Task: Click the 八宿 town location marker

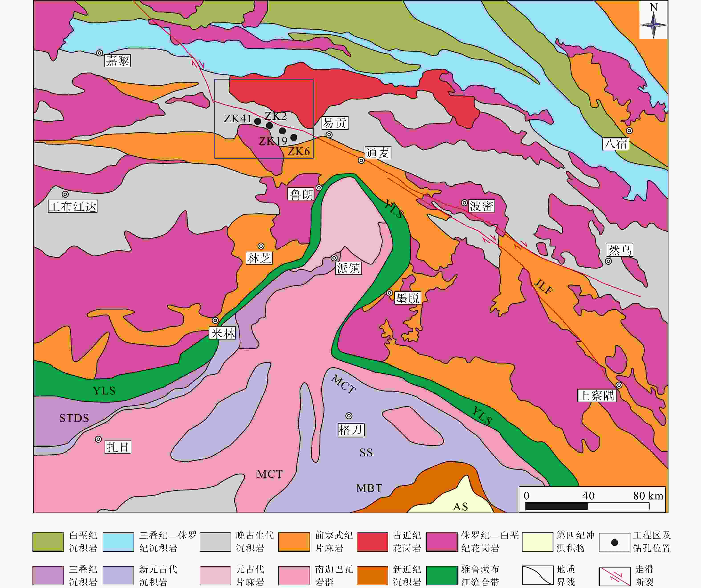Action: tap(629, 131)
